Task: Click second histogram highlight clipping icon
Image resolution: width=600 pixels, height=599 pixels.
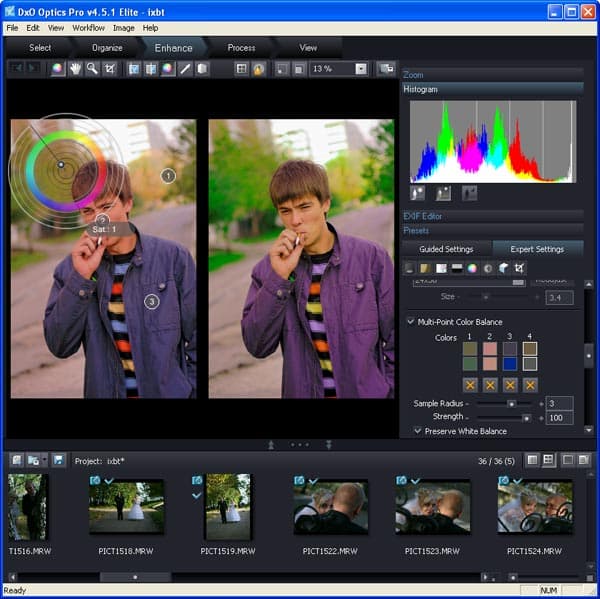Action: coord(443,193)
